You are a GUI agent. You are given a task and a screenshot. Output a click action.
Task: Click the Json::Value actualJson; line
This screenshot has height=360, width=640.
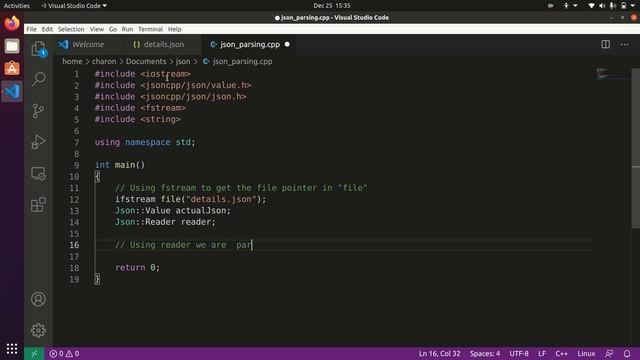click(173, 211)
